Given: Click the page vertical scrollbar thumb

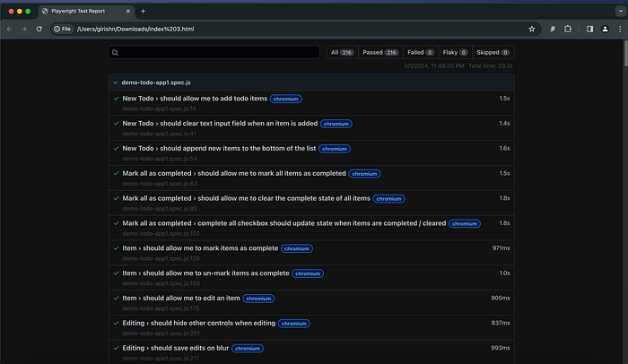Looking at the screenshot, I should [625, 53].
